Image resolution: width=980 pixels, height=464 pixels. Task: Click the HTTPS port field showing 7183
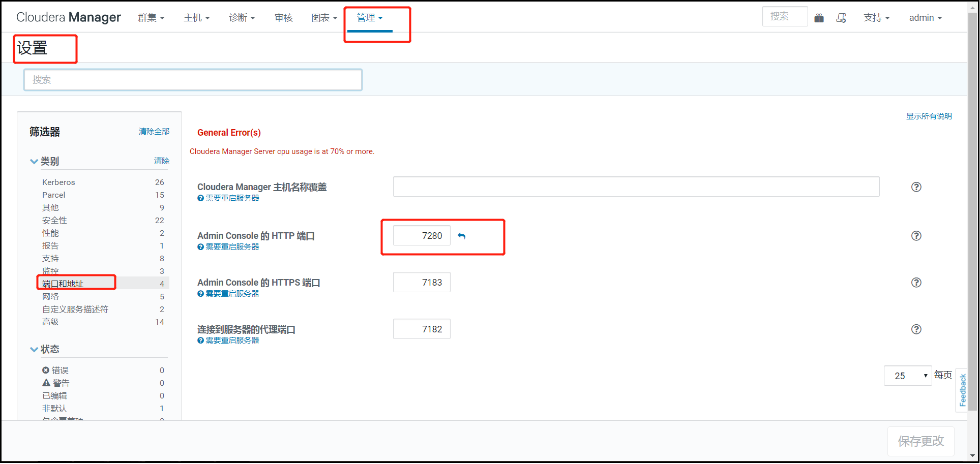tap(422, 282)
